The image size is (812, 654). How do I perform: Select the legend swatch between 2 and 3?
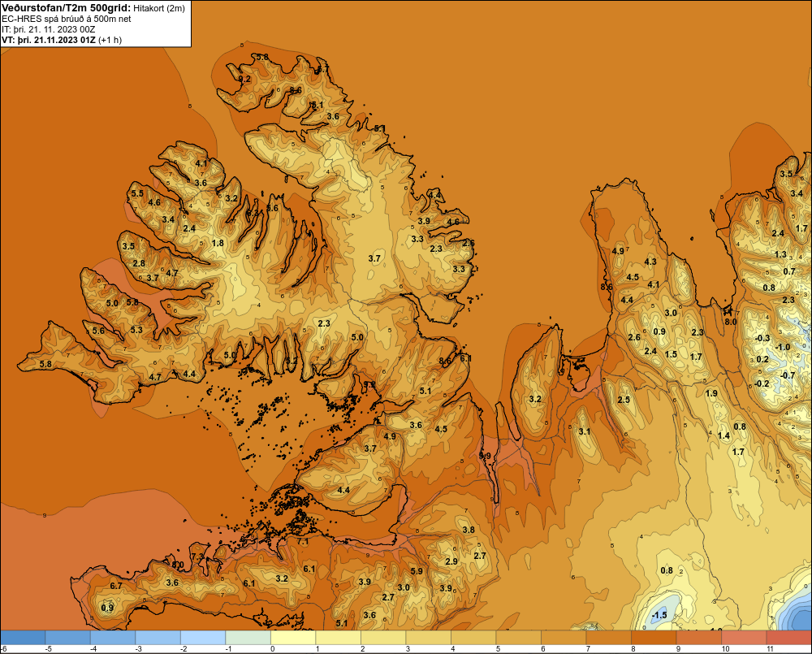click(383, 637)
